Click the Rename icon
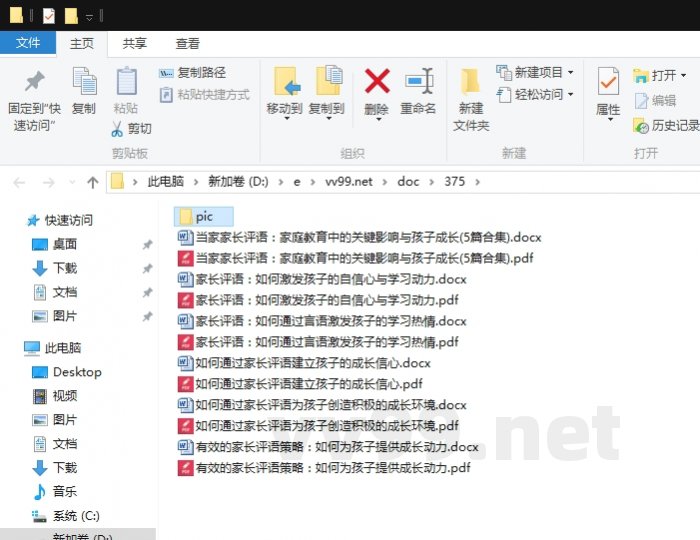The width and height of the screenshot is (700, 540). pyautogui.click(x=419, y=81)
